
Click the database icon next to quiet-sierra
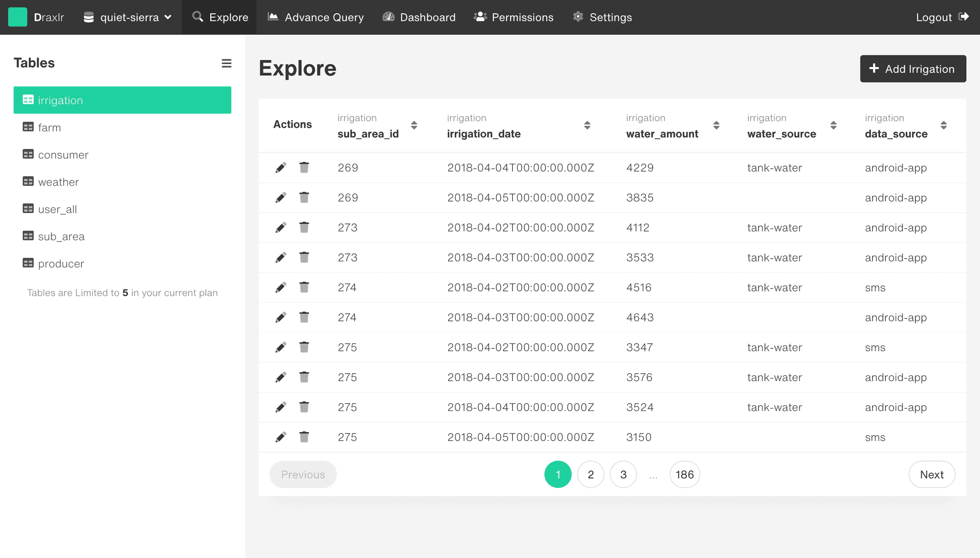click(x=88, y=17)
